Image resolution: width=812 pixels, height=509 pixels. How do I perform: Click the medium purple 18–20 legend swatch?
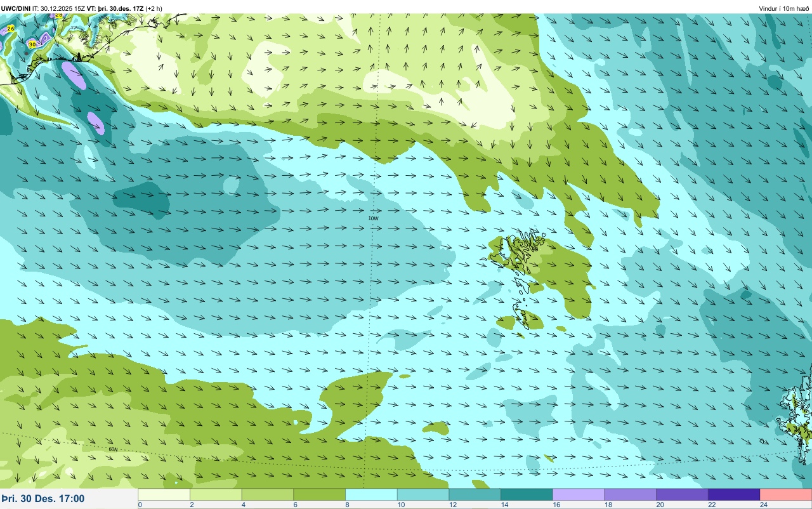coord(630,494)
